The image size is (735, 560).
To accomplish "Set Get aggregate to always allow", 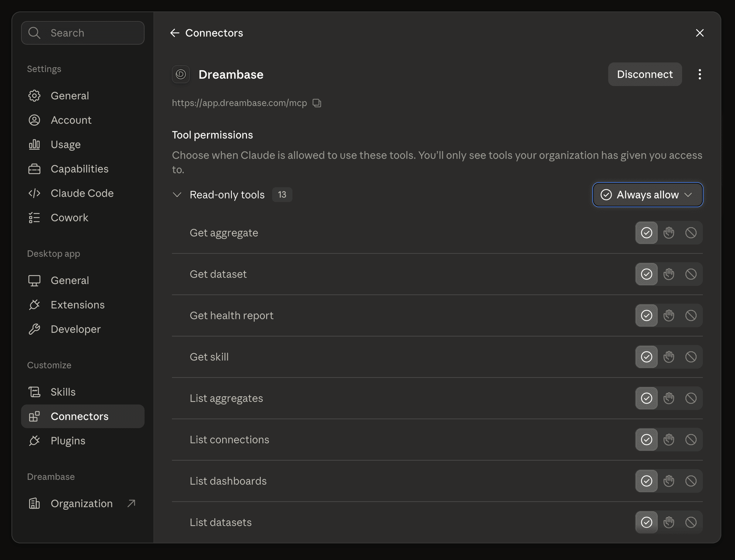I will pos(647,233).
